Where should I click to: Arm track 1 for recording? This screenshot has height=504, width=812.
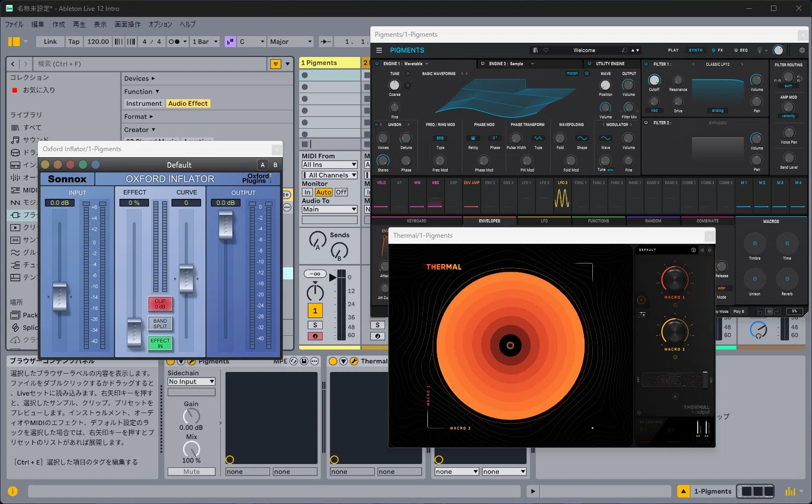315,336
